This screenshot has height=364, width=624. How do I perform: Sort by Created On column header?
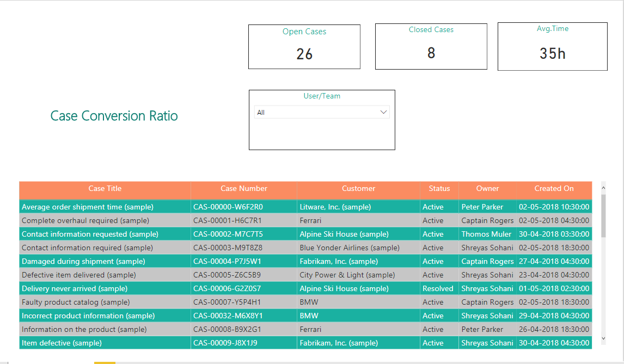click(554, 189)
